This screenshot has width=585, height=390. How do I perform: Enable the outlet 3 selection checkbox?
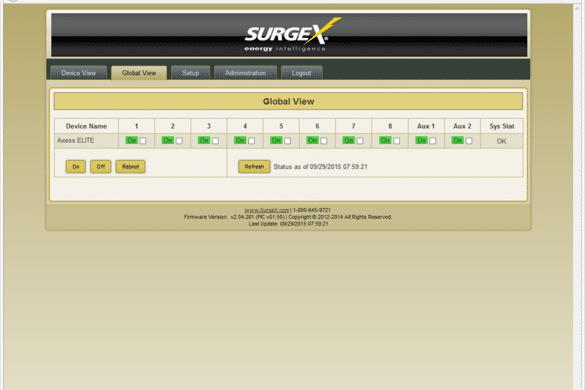coord(215,141)
